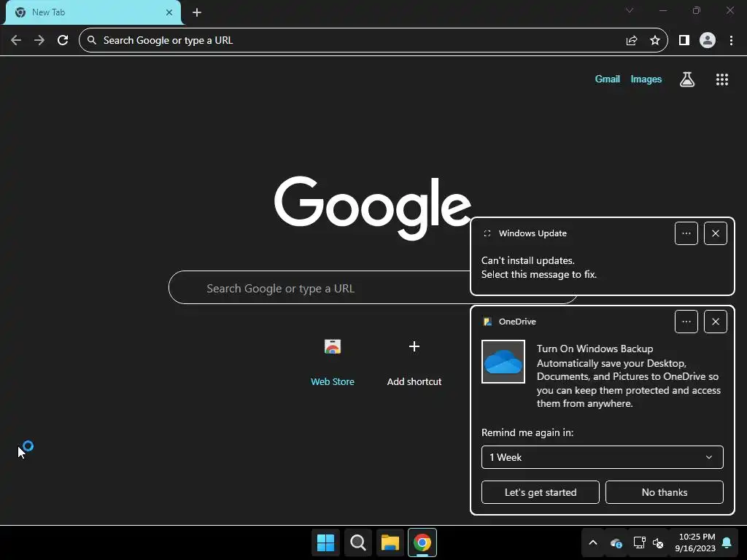Image resolution: width=747 pixels, height=560 pixels.
Task: Click the Windows Update notification title
Action: coord(533,233)
